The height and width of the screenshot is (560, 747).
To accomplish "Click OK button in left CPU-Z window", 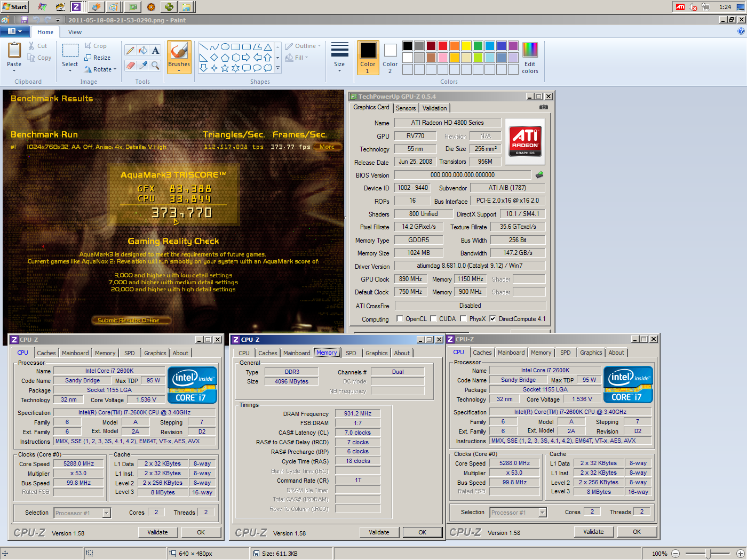I will [x=201, y=532].
